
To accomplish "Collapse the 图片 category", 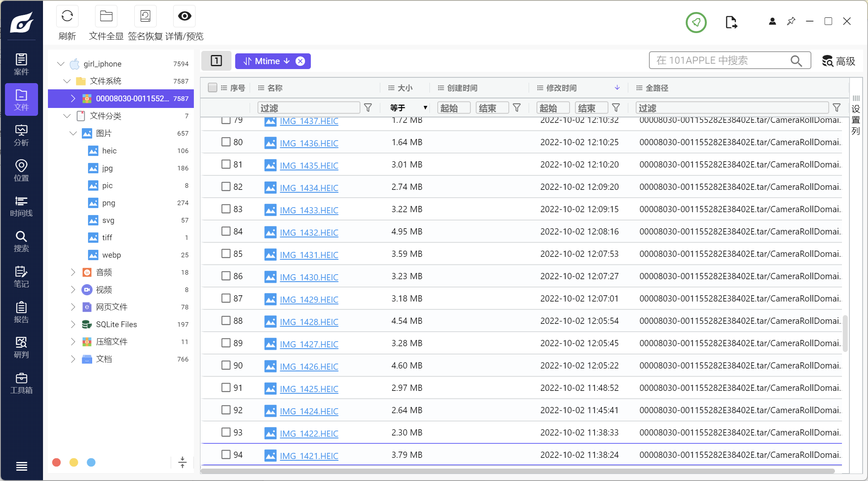I will [73, 133].
